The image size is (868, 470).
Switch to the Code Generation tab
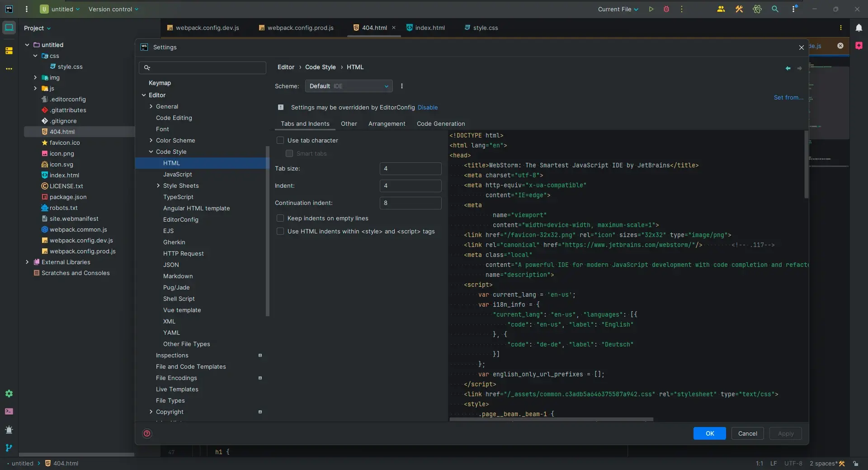click(440, 123)
